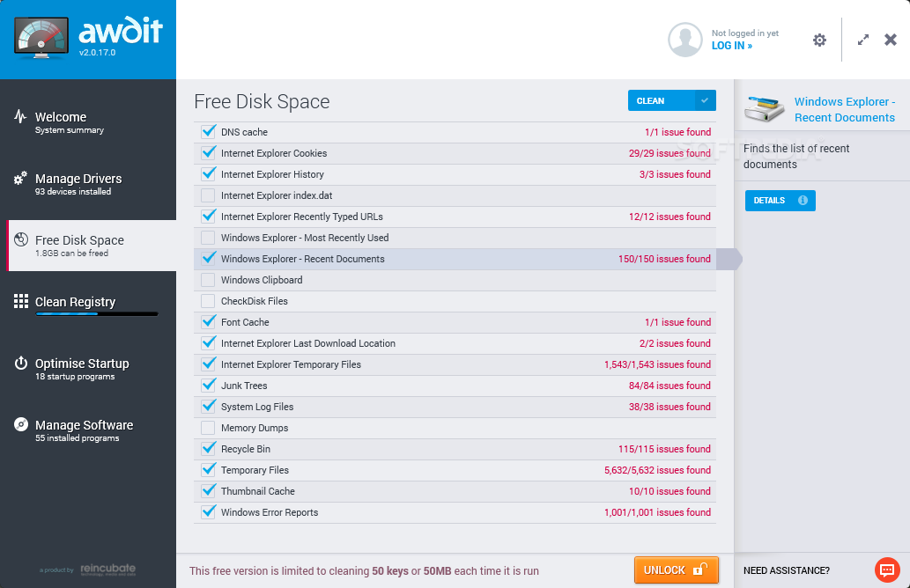
Task: Select the Internet Explorer Recently Typed URLs row
Action: [455, 217]
